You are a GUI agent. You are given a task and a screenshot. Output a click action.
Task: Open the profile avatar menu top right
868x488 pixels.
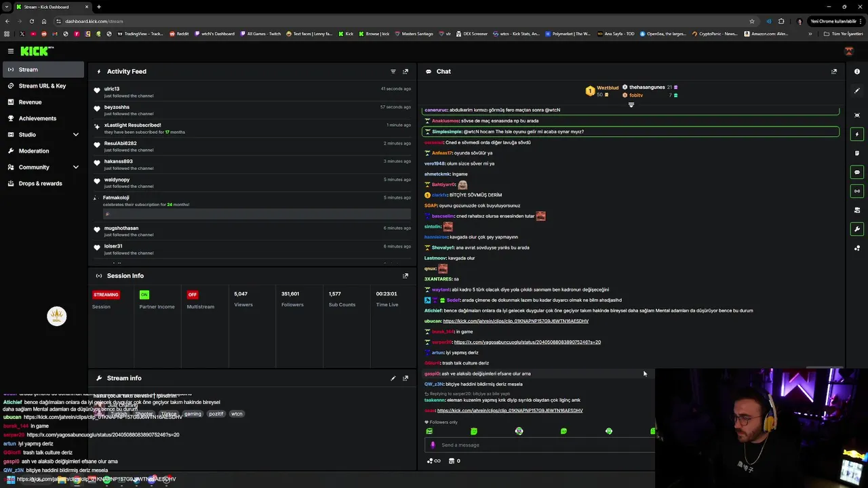click(x=849, y=51)
